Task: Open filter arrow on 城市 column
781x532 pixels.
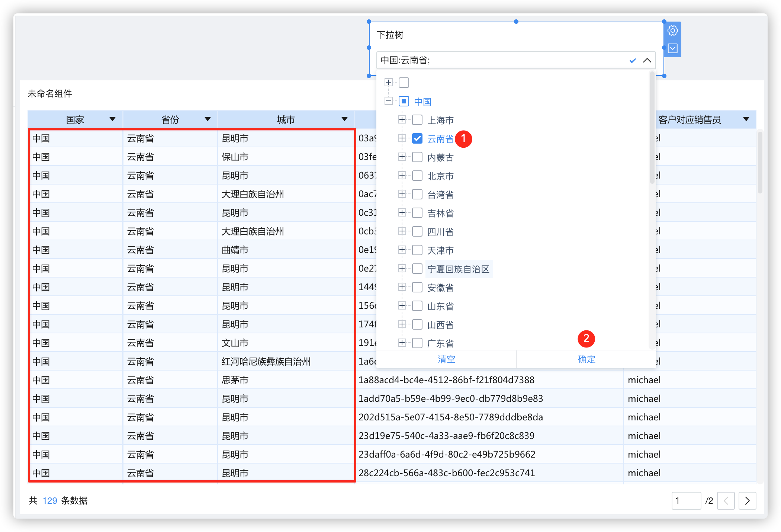Action: pos(344,119)
